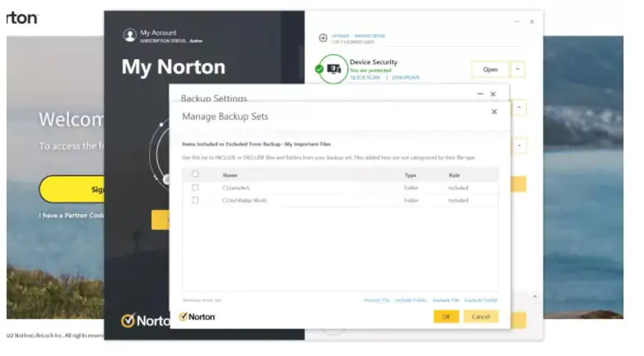Sort table by Rule column header
The image size is (644, 356).
tap(454, 175)
